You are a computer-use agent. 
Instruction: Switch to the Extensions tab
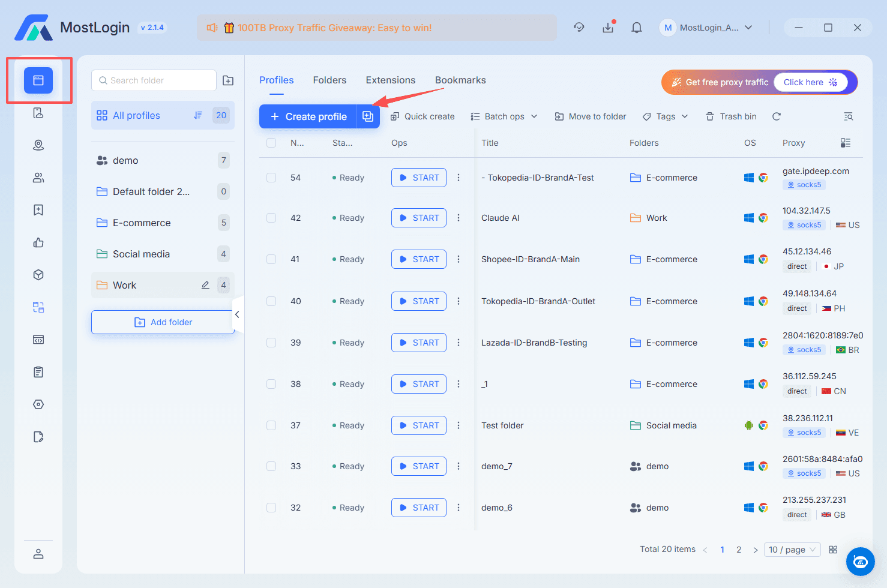pyautogui.click(x=391, y=80)
